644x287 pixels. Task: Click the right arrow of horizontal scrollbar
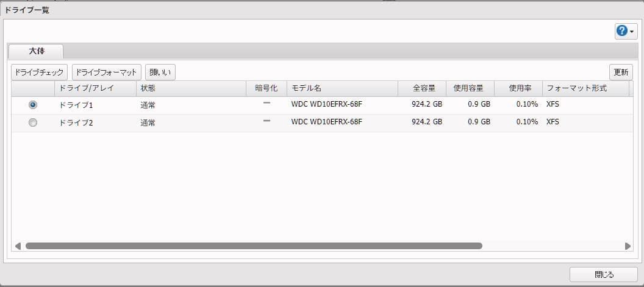[x=628, y=246]
